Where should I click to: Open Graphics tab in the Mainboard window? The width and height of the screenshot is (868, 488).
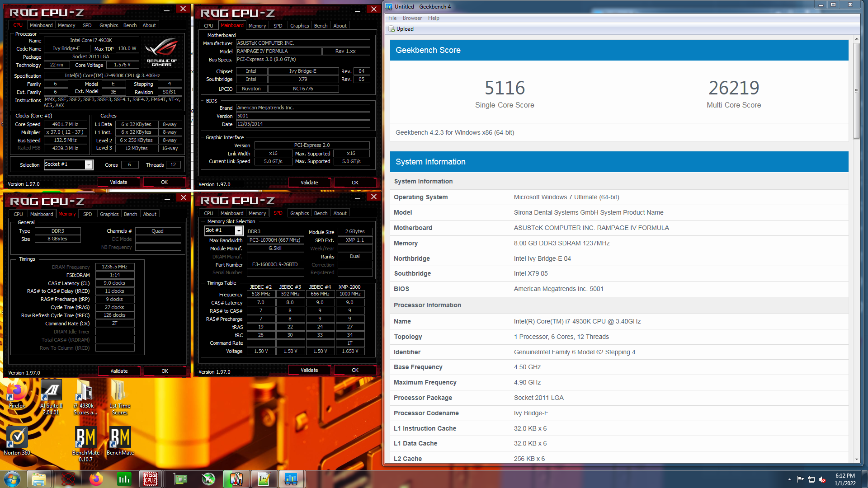tap(300, 26)
